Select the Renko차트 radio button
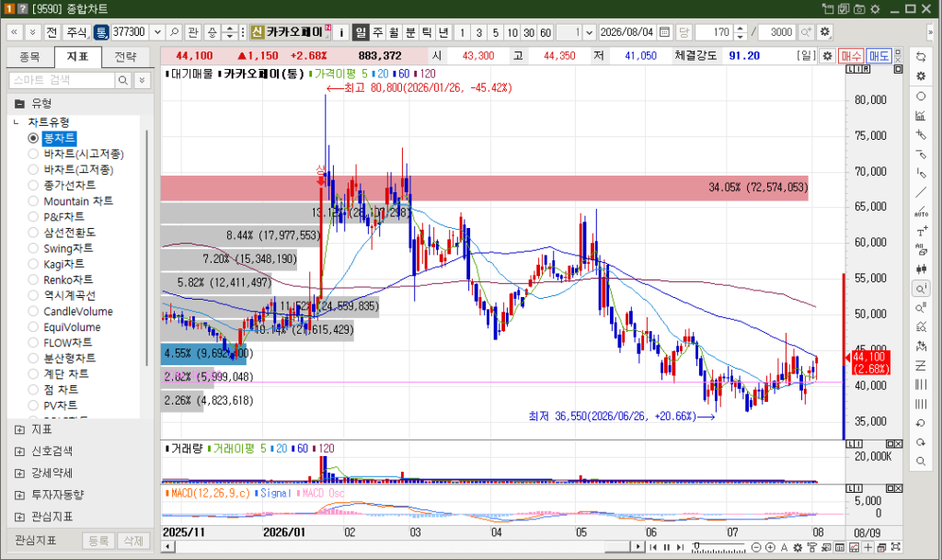This screenshot has height=560, width=942. click(33, 280)
